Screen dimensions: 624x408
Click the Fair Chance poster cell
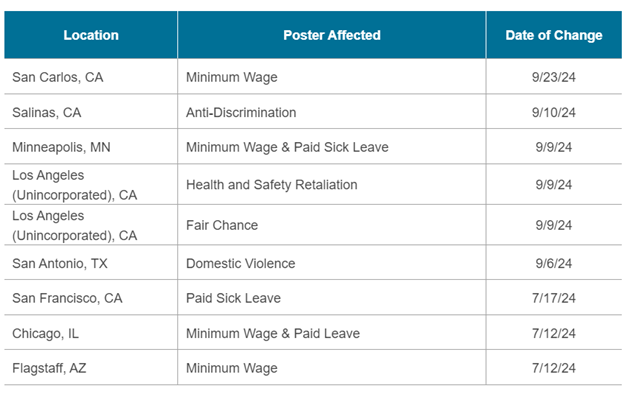222,225
